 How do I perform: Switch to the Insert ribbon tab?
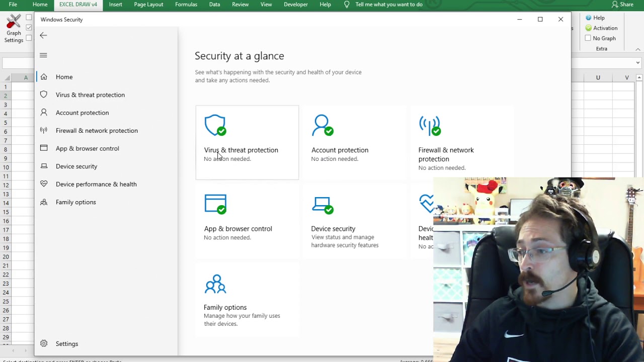coord(116,5)
